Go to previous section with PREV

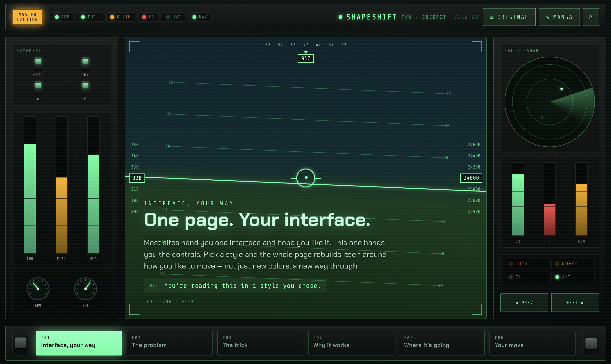pyautogui.click(x=524, y=303)
